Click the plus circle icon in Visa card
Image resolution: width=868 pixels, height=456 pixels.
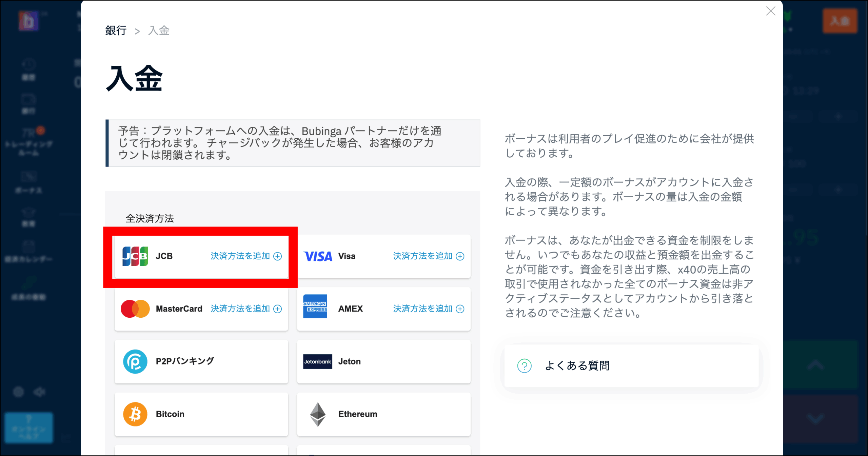pyautogui.click(x=460, y=256)
